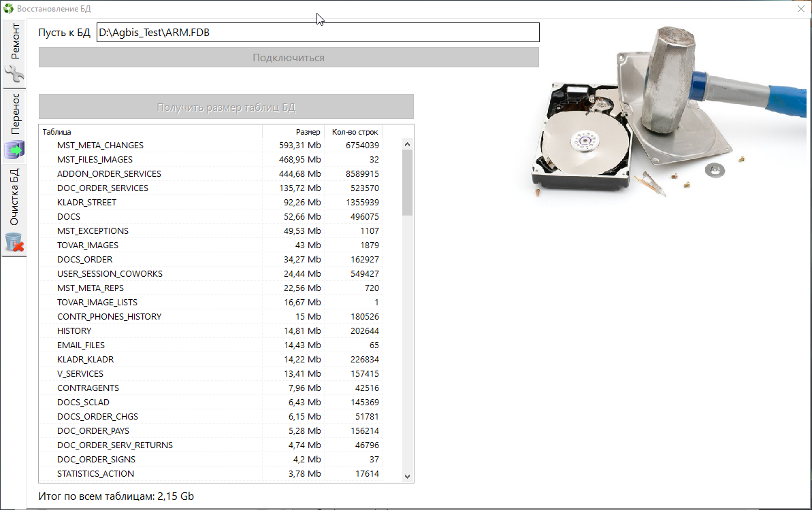Sort by the Размер column header

(293, 132)
